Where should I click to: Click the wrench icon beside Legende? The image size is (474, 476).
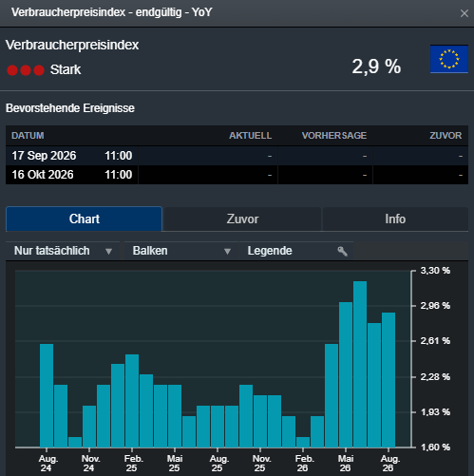pyautogui.click(x=342, y=251)
